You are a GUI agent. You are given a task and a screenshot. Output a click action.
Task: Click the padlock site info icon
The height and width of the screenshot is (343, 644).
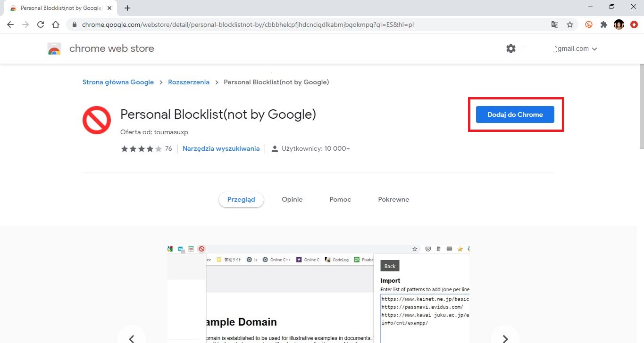(x=75, y=24)
